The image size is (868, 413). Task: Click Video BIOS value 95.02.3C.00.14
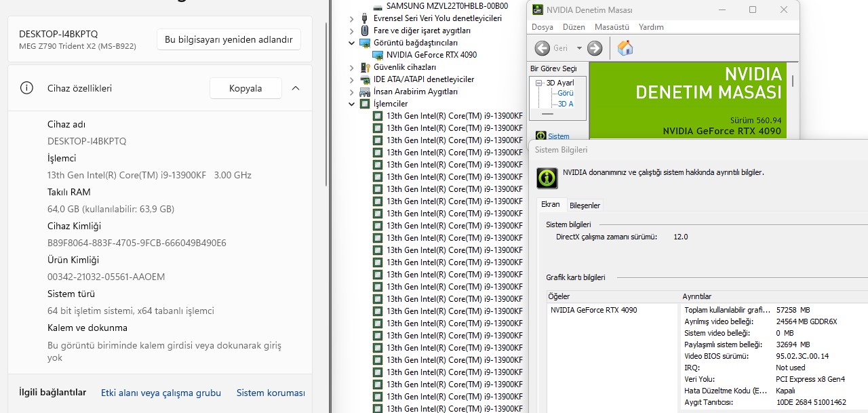coord(803,356)
